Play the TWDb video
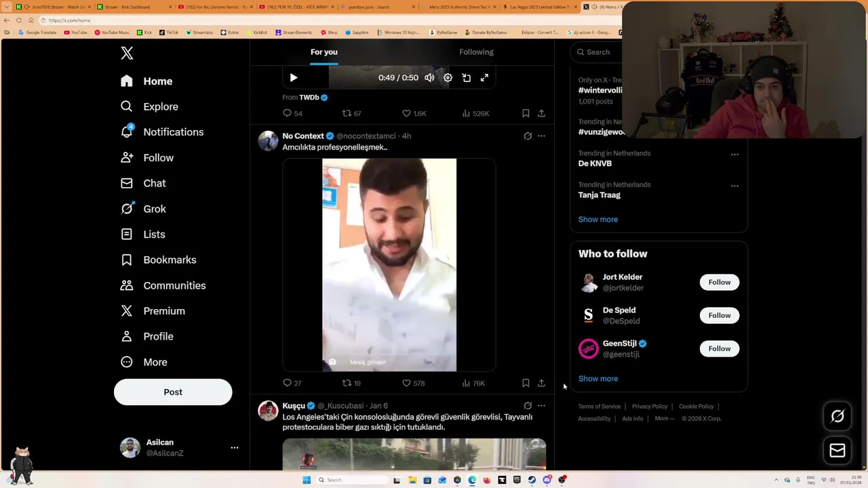The image size is (868, 488). 294,78
